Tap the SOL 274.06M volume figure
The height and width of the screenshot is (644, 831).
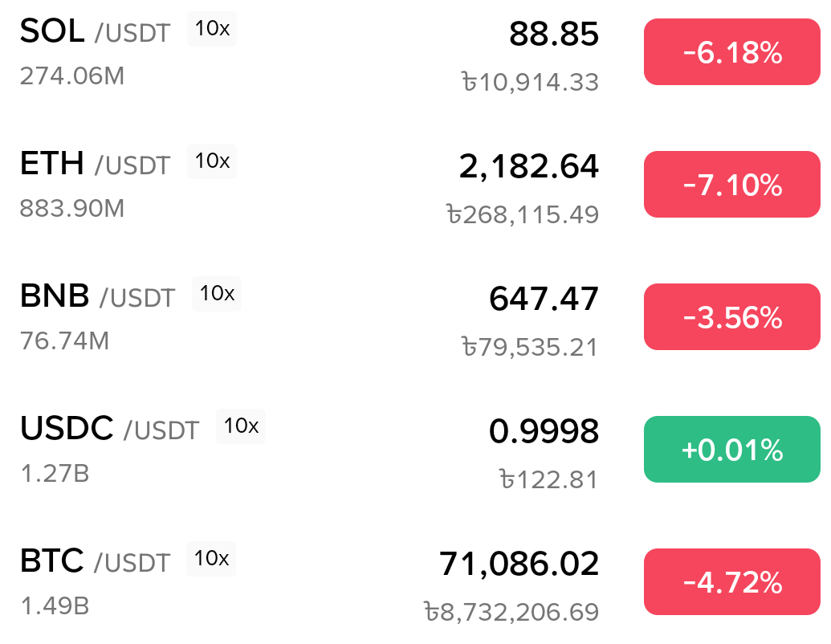click(x=72, y=76)
